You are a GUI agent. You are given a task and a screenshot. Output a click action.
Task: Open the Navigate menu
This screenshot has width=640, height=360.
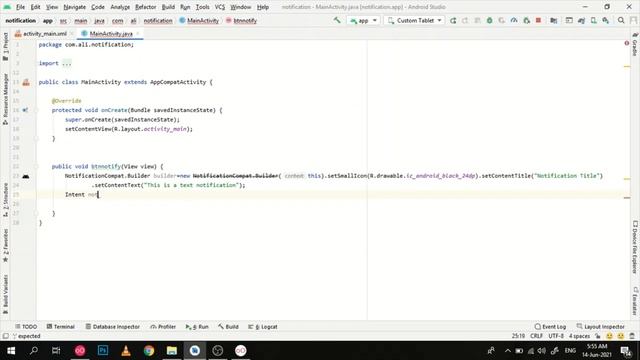tap(74, 7)
